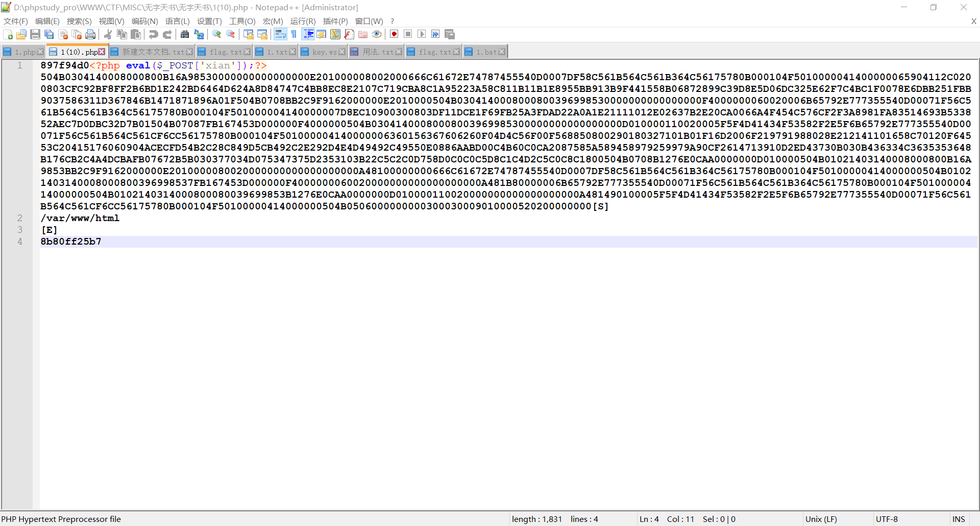Open the 设置(T) menu

click(x=209, y=21)
